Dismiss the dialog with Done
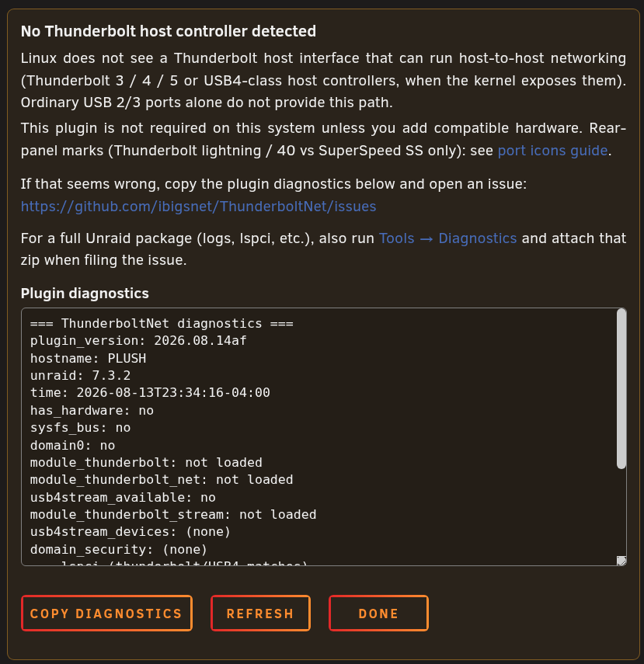 click(x=378, y=614)
